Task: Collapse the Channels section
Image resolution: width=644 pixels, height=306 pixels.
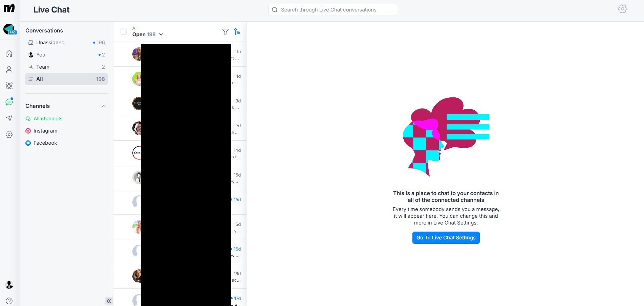Action: coord(104,106)
